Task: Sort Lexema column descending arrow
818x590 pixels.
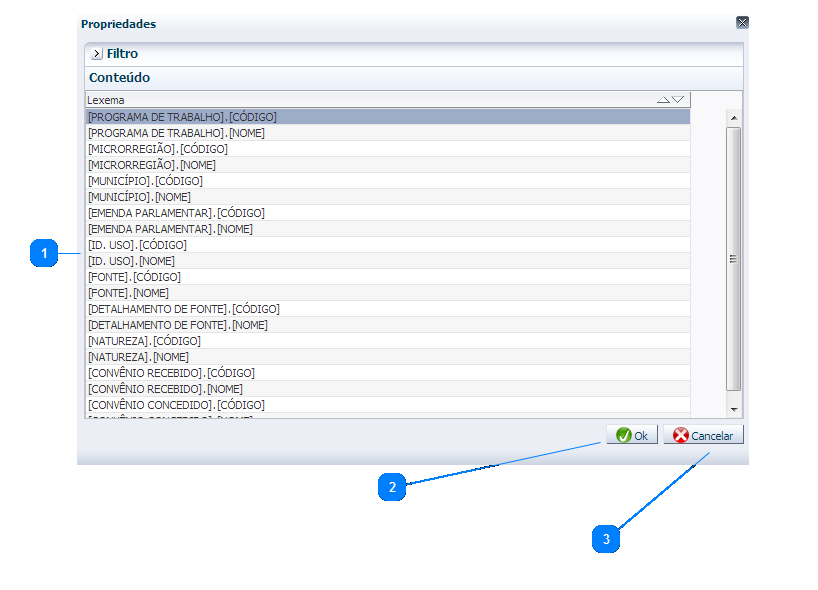Action: pyautogui.click(x=678, y=100)
